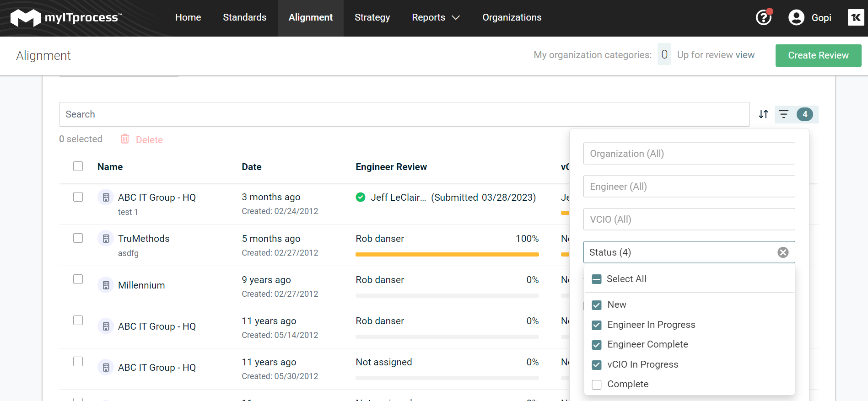
Task: Click the Status (4) filter dropdown
Action: click(x=689, y=252)
